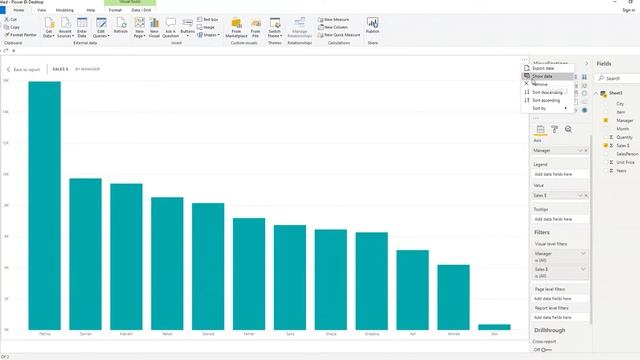Choose Export data from context menu
This screenshot has height=360, width=640.
[547, 69]
